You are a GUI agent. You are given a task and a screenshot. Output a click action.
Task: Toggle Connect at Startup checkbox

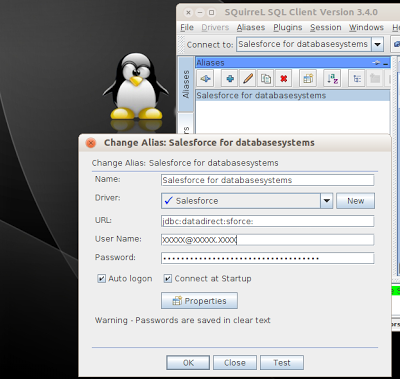pyautogui.click(x=168, y=279)
